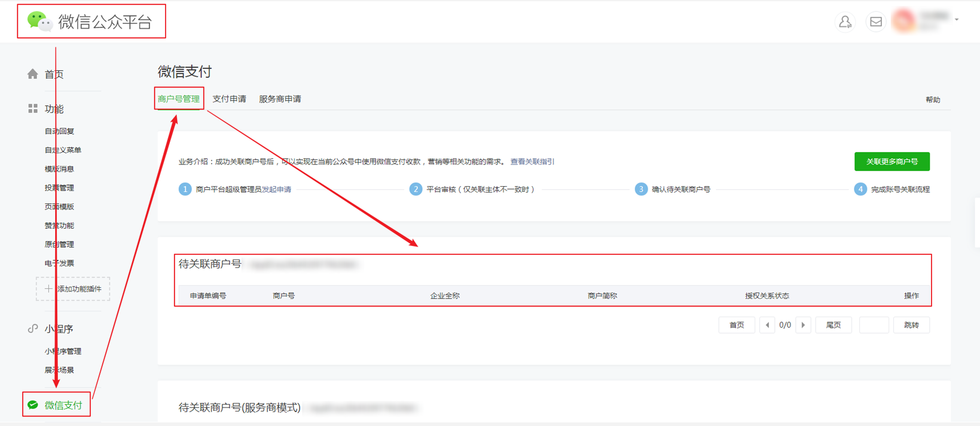
Task: Click the 商户简称 column header
Action: 602,296
